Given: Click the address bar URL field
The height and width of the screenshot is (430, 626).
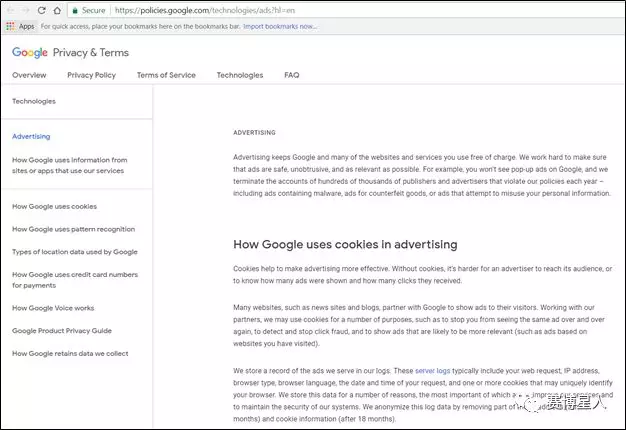Looking at the screenshot, I should [x=359, y=10].
